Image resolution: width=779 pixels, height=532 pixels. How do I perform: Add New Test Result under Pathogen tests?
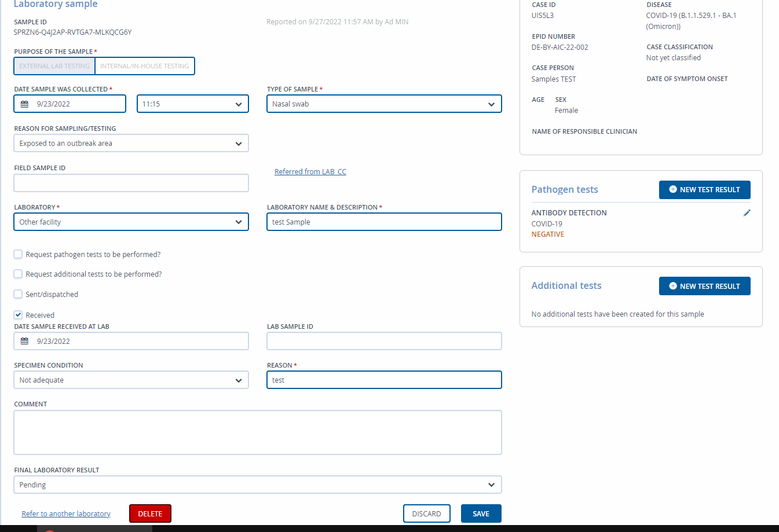pyautogui.click(x=704, y=190)
